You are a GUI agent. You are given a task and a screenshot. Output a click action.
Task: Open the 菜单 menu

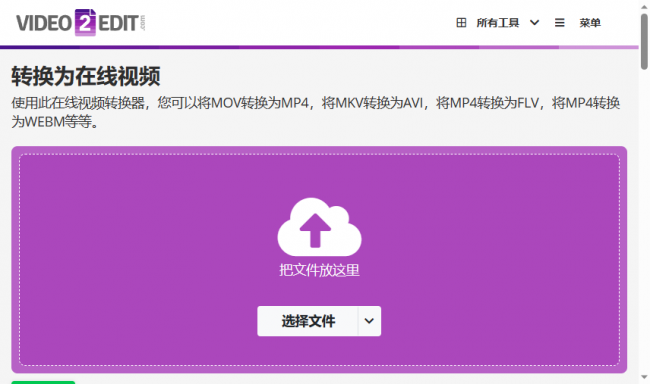click(x=590, y=22)
